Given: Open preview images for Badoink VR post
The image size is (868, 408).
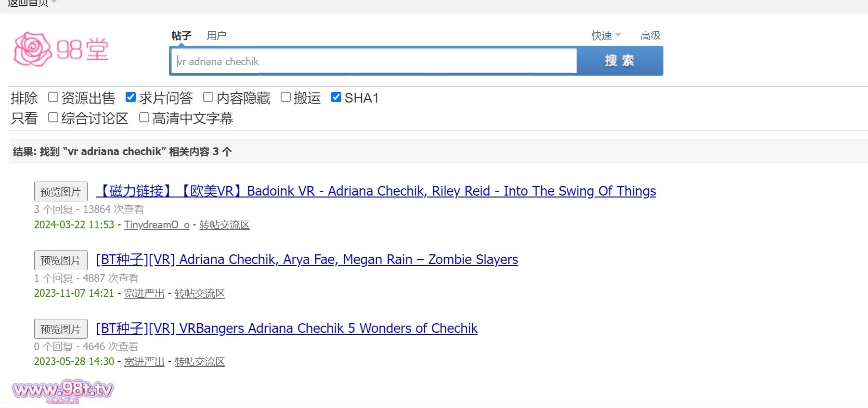Looking at the screenshot, I should click(x=61, y=192).
